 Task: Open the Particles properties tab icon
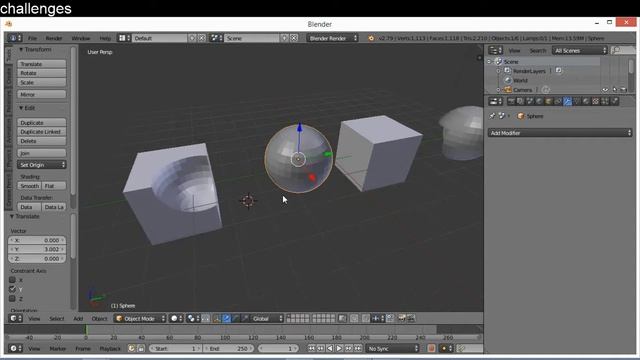tap(604, 101)
